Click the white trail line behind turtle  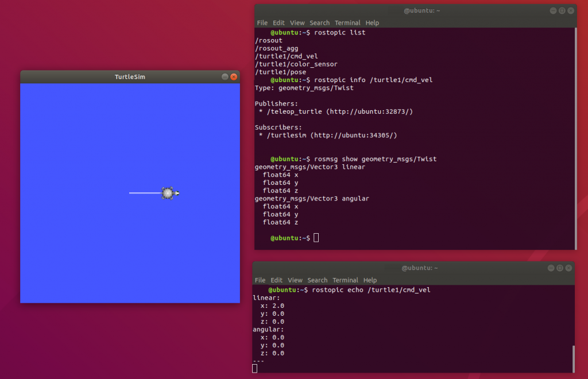(x=144, y=193)
